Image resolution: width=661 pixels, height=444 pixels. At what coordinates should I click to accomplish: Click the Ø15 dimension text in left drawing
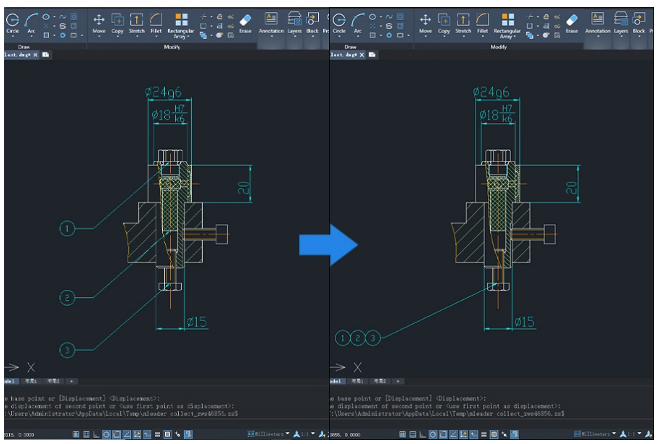[x=196, y=322]
